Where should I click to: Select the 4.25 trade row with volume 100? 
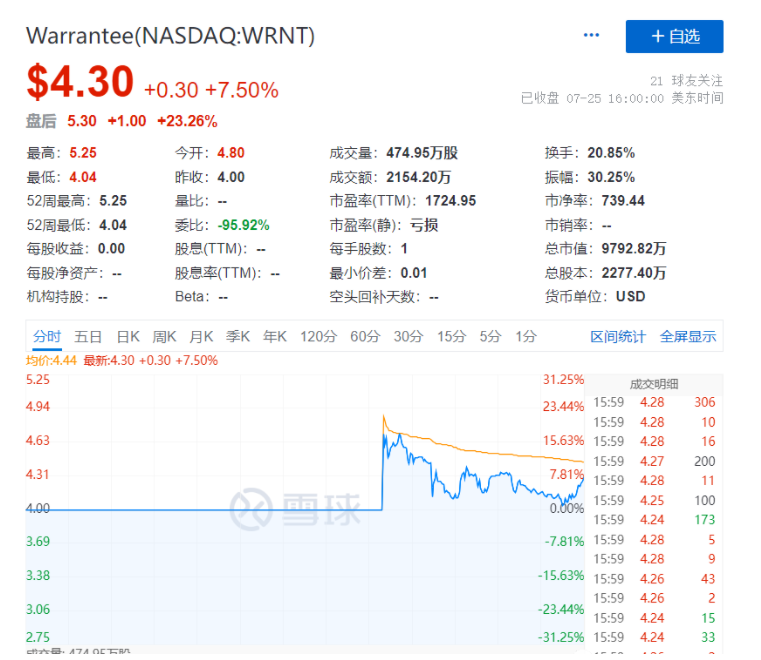click(654, 500)
